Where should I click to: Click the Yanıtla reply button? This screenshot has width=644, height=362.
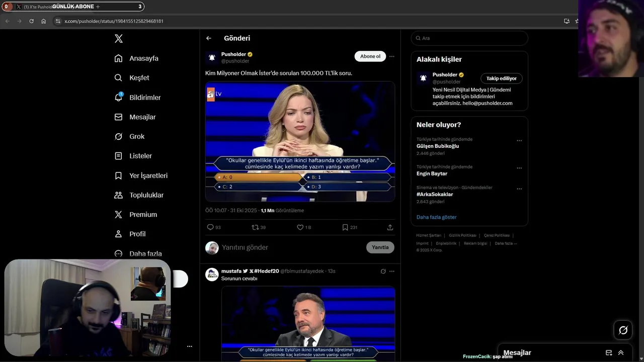coord(380,247)
